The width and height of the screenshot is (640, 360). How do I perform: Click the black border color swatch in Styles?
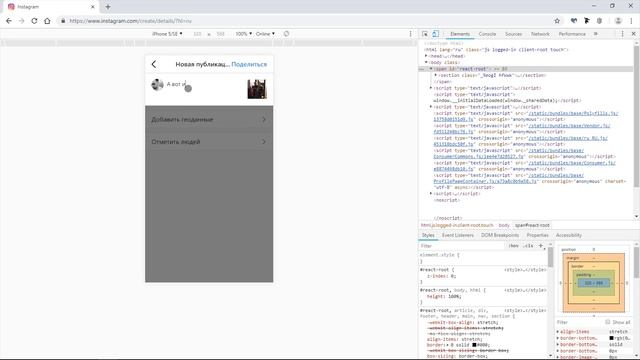tap(474, 345)
